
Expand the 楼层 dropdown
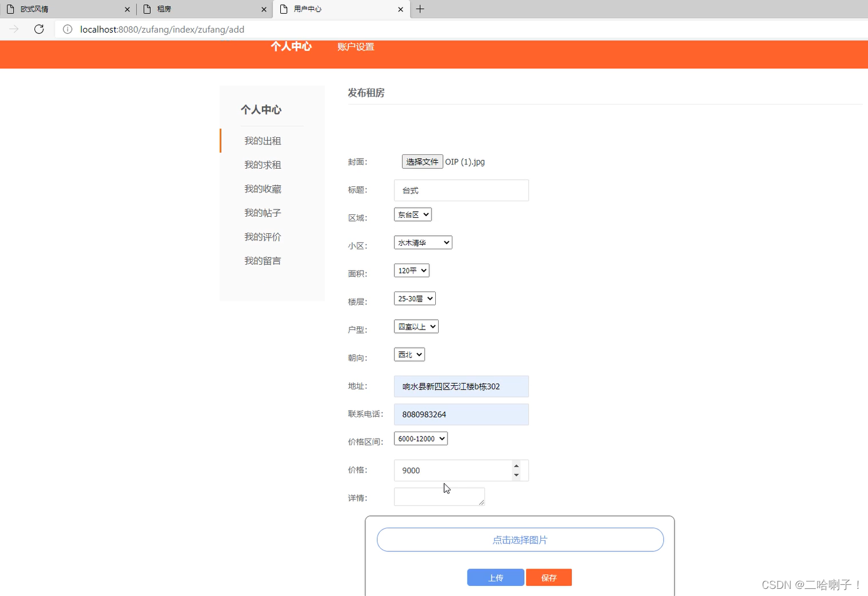click(414, 298)
